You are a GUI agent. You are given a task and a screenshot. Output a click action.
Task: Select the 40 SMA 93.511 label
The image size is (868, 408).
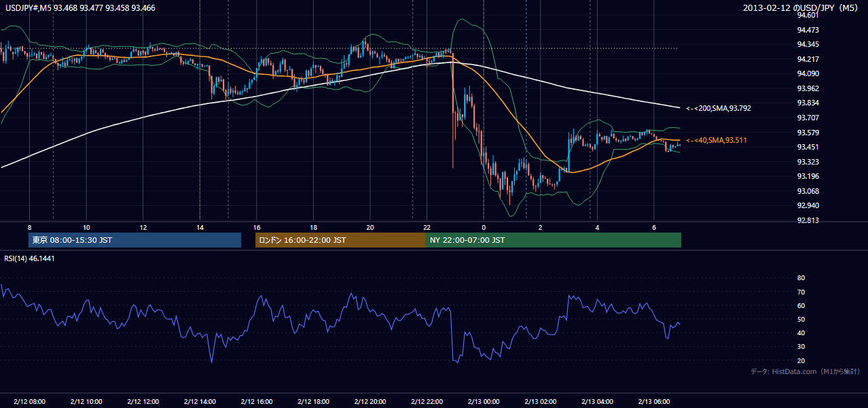tap(717, 140)
